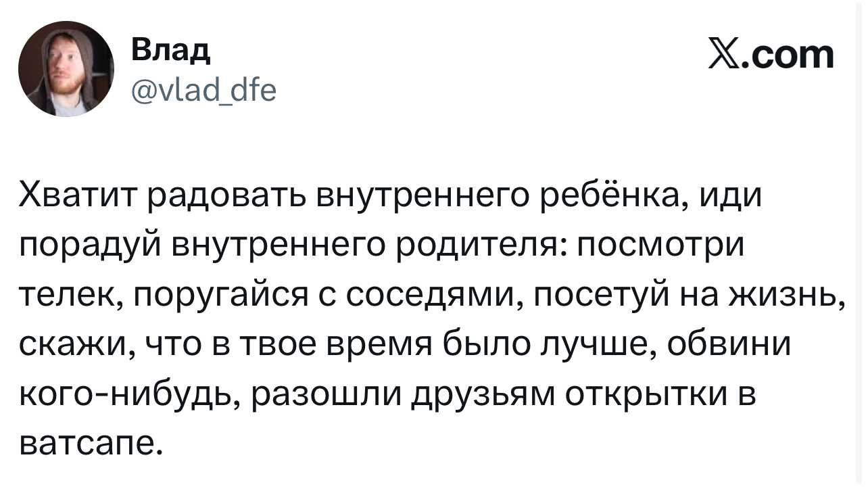Click the word "посмотри" in the tweet
Viewport: 868px width, 493px height.
point(659,246)
